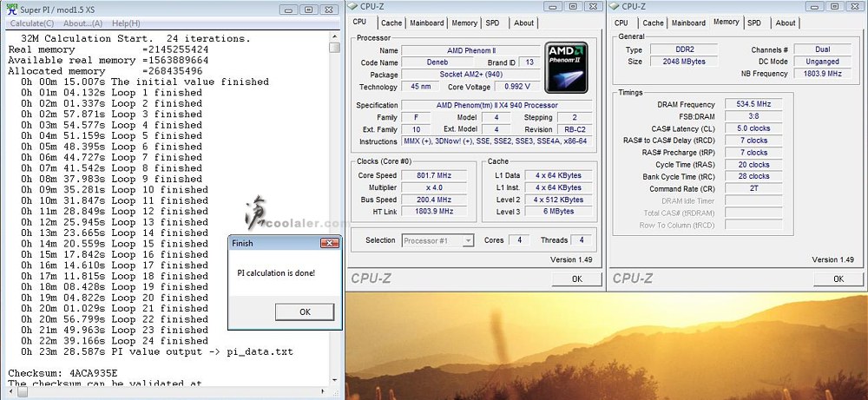This screenshot has height=400, width=868.
Task: Click the Name field AMD Phenom II
Action: pos(470,50)
